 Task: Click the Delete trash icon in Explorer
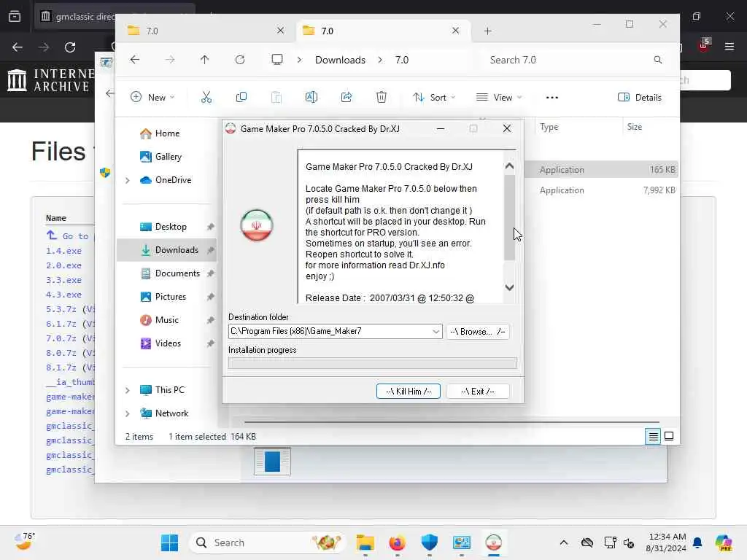pos(381,98)
